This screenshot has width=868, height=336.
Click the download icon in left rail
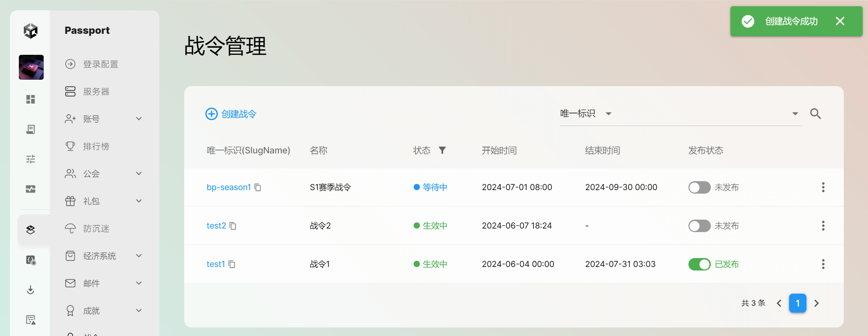pos(31,290)
